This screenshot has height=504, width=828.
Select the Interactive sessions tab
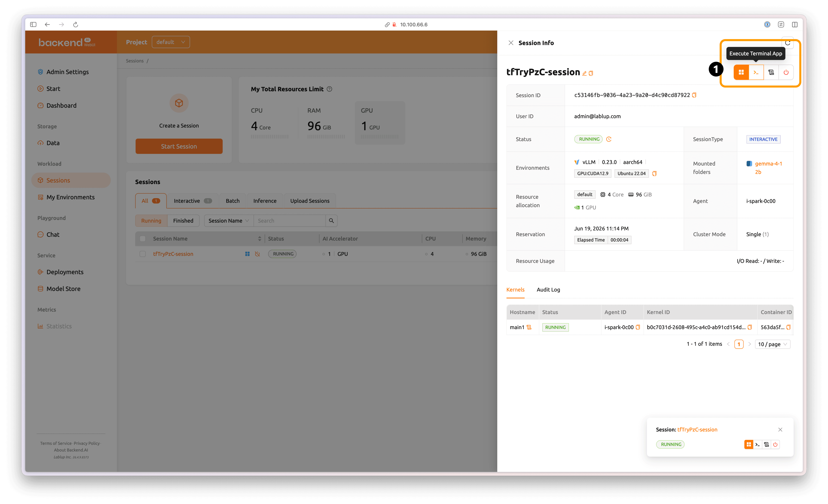192,201
